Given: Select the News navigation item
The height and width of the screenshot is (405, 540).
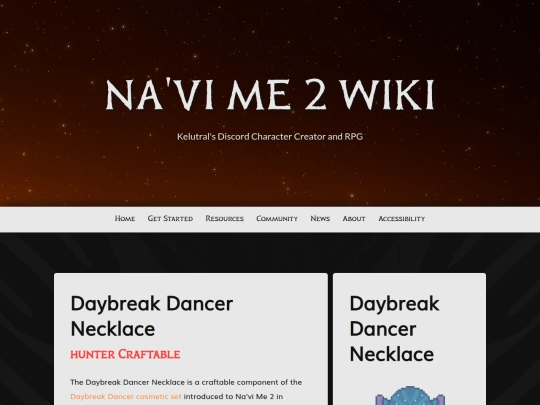Looking at the screenshot, I should click(x=320, y=219).
